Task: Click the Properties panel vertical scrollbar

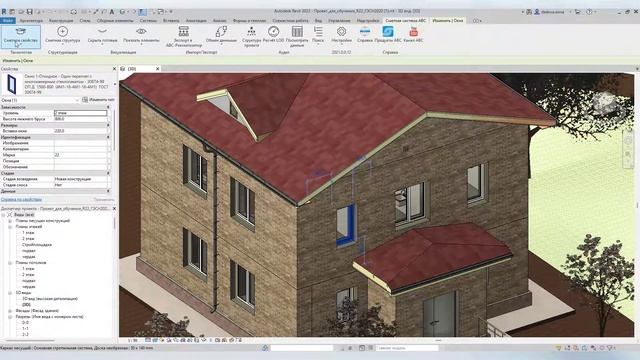Action: coord(115,129)
